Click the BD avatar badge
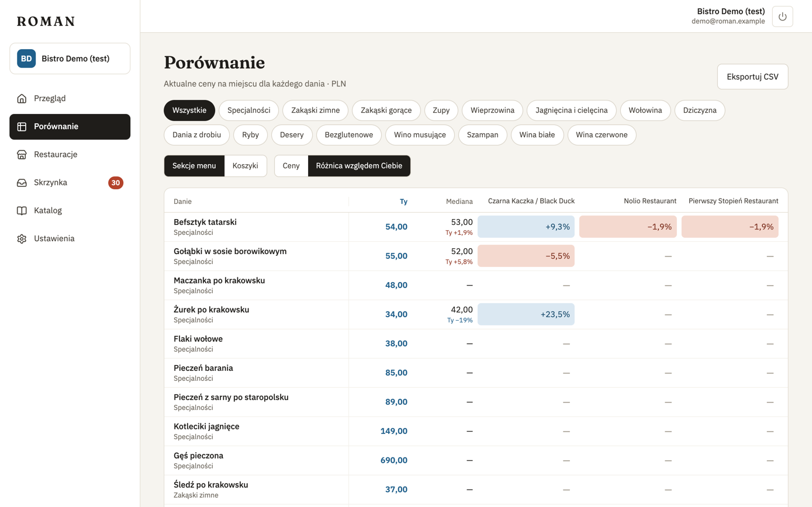Image resolution: width=812 pixels, height=507 pixels. pyautogui.click(x=26, y=58)
